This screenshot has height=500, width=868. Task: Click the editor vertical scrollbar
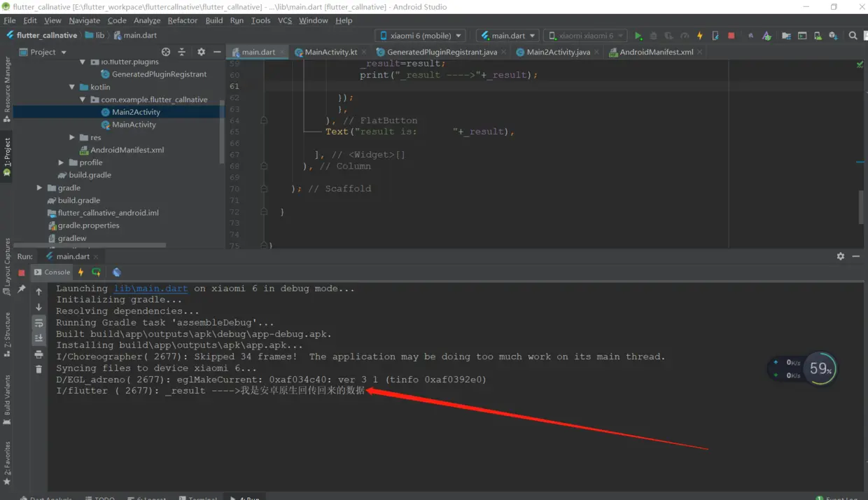(x=862, y=207)
